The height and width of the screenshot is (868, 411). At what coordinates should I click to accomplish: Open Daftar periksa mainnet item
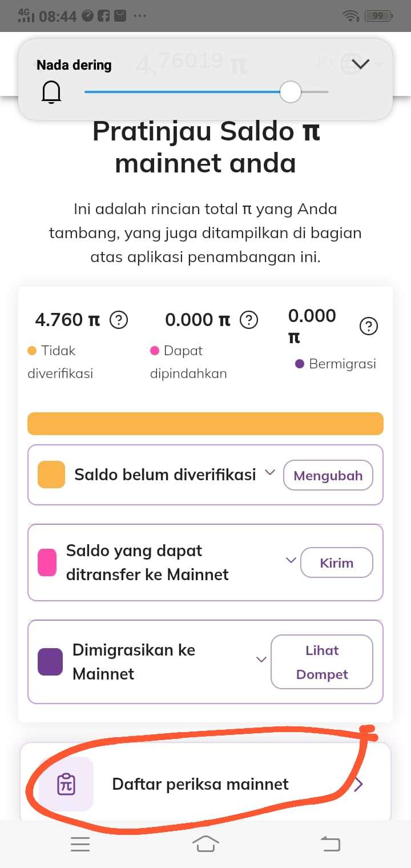[205, 784]
